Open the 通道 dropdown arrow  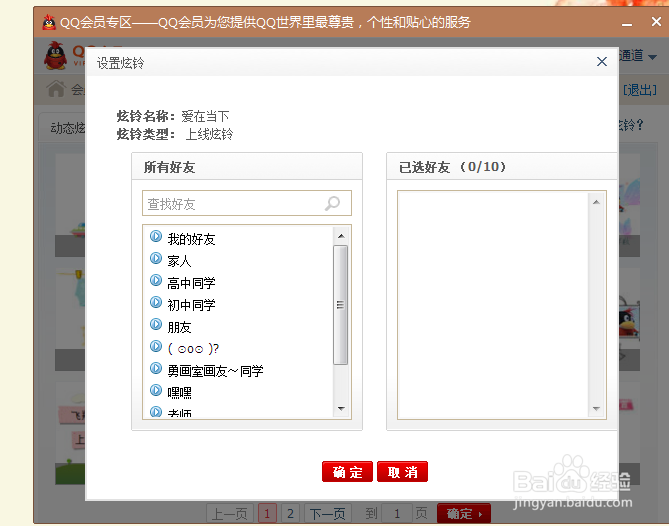[652, 57]
